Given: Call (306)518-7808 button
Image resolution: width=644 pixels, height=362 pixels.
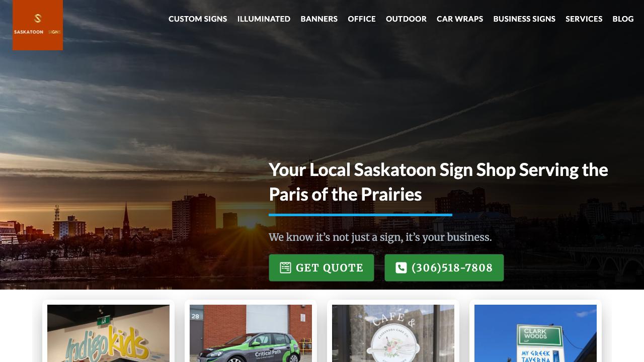Looking at the screenshot, I should point(444,267).
